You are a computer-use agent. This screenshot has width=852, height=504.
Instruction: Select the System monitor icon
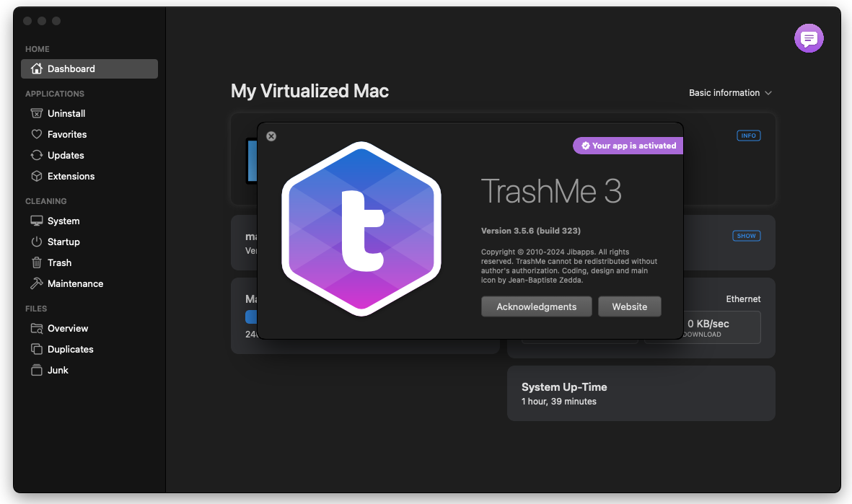pyautogui.click(x=36, y=221)
